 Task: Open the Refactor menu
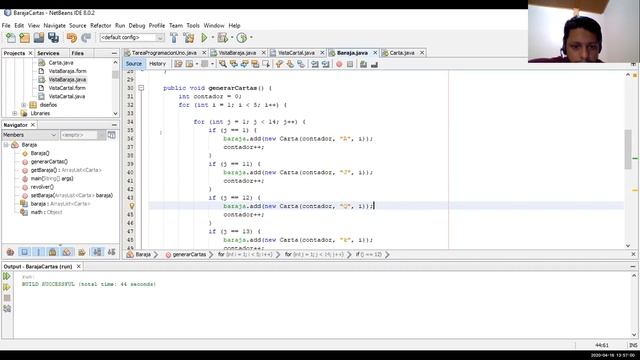(x=100, y=26)
